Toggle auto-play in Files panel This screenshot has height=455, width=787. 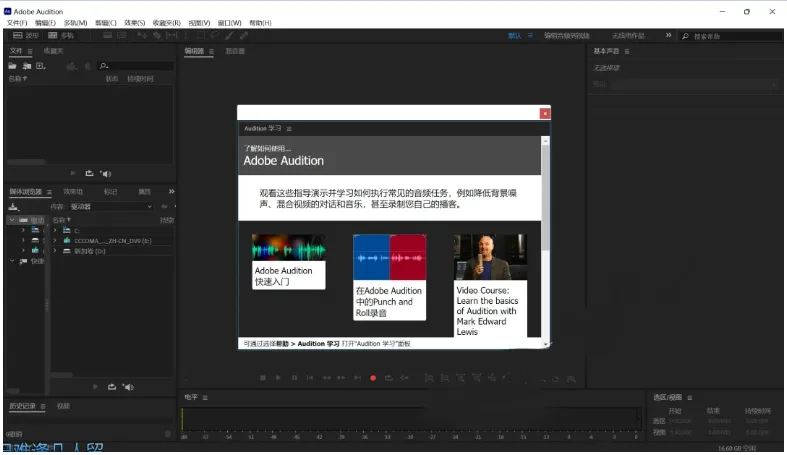(105, 174)
